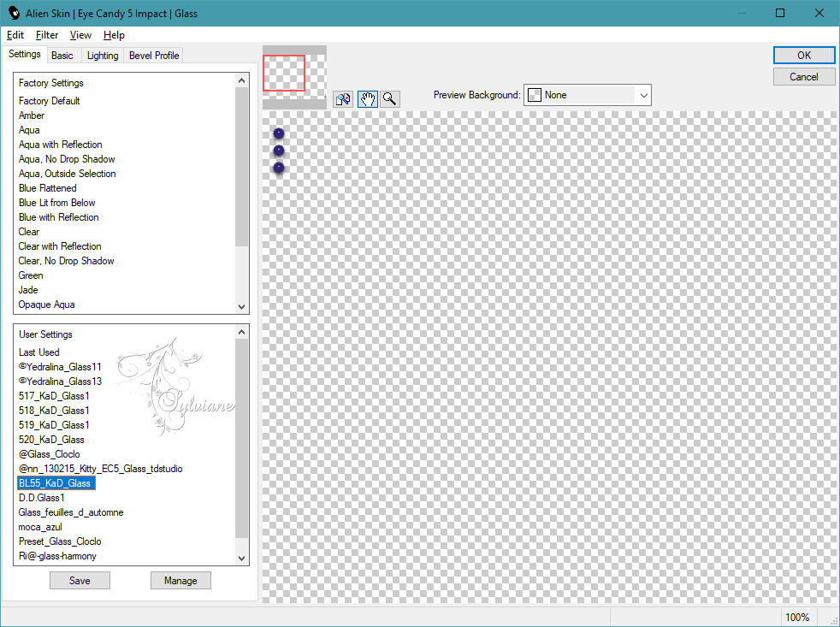This screenshot has height=627, width=840.
Task: Select the Clear, No Drop Shadow preset
Action: [x=67, y=261]
